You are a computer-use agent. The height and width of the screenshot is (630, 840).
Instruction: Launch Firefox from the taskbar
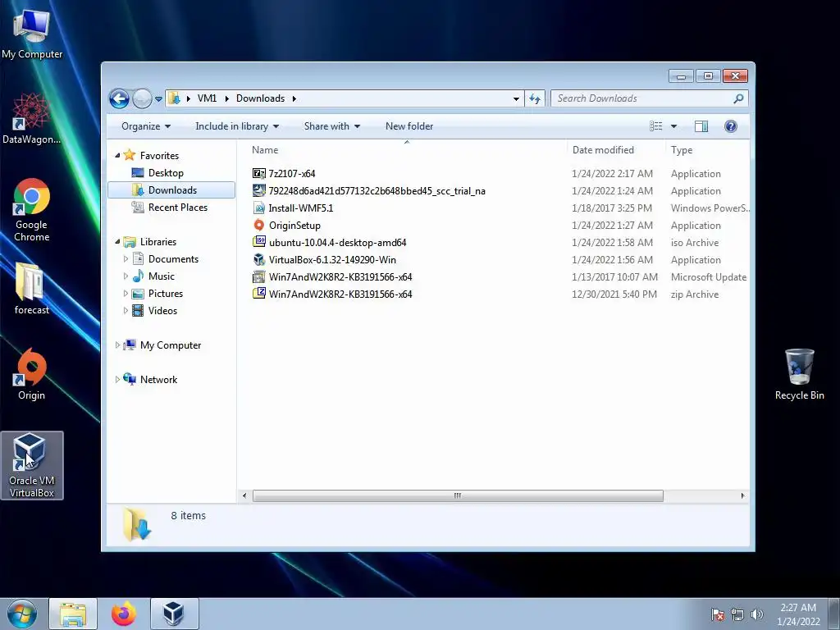124,614
